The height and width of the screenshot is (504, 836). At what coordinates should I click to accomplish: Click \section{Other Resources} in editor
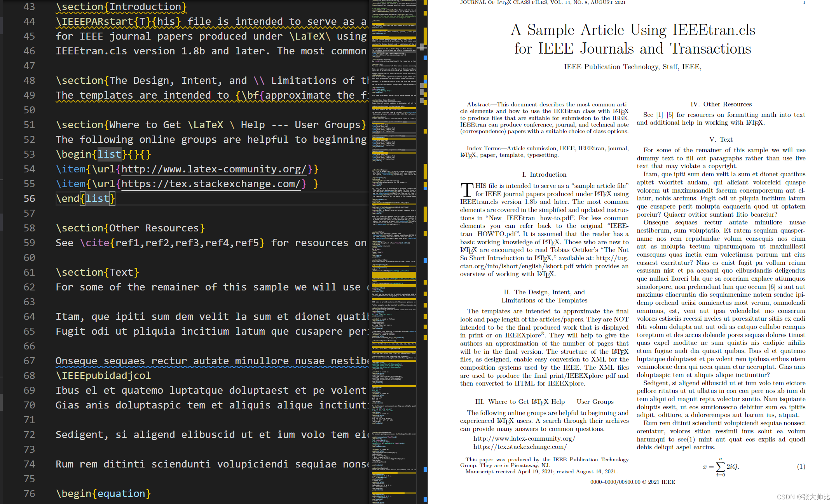click(130, 228)
